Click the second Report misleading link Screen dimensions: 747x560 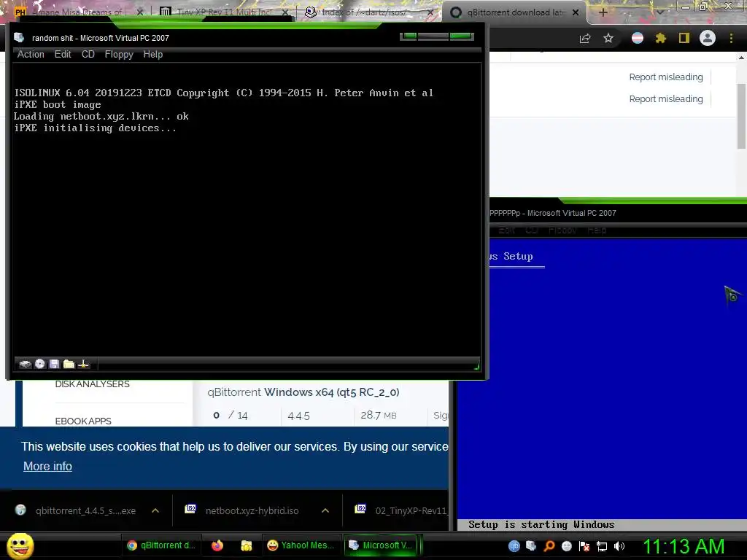666,98
